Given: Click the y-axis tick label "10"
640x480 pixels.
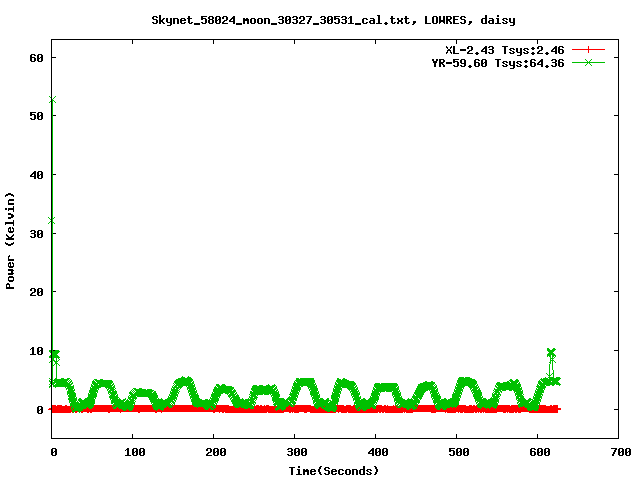Looking at the screenshot, I should click(x=36, y=351).
